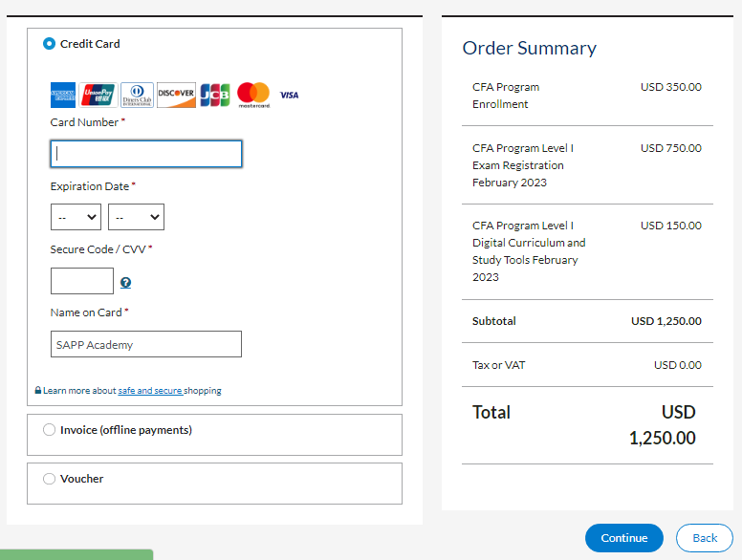Image resolution: width=742 pixels, height=560 pixels.
Task: Click the Discover card logo
Action: [x=176, y=96]
